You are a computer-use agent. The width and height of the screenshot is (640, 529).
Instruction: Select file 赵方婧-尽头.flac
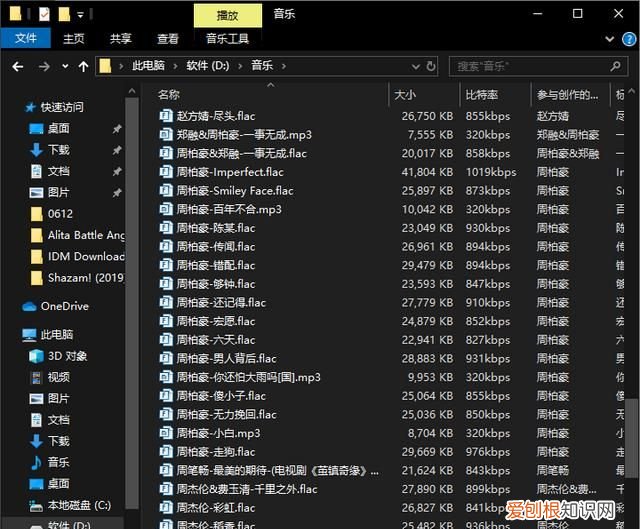click(216, 116)
